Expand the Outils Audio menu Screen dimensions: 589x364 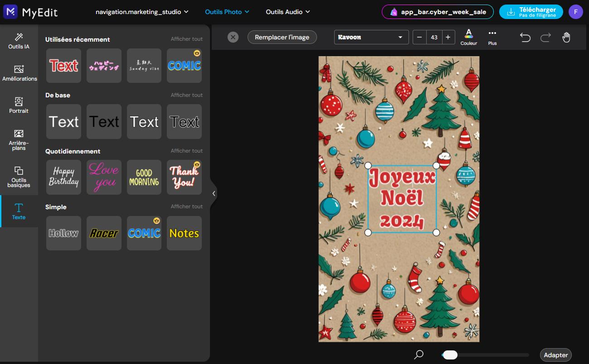(x=288, y=12)
